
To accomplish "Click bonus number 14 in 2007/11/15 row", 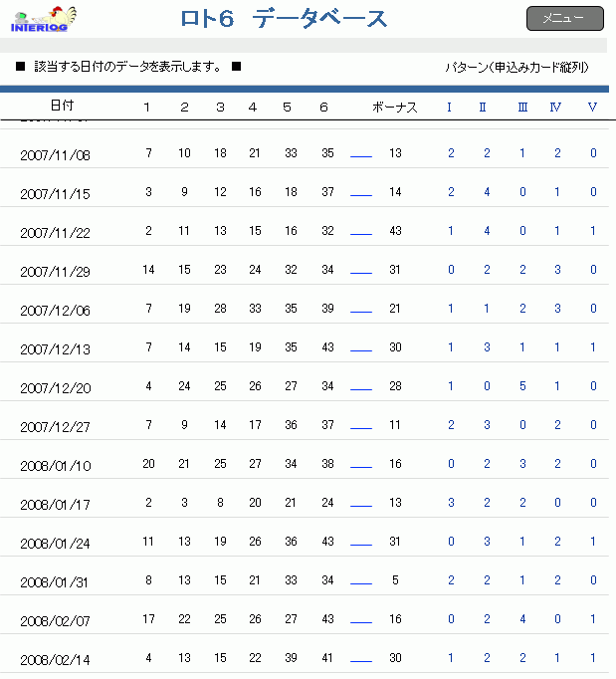I will 395,192.
